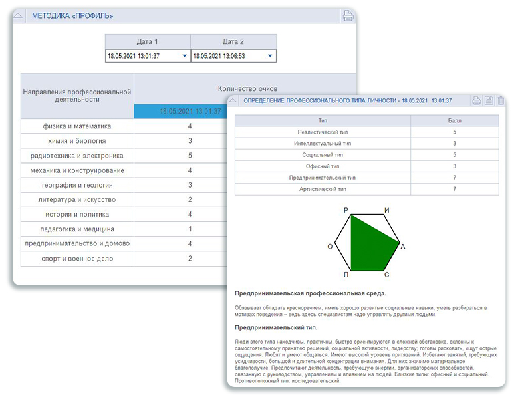Click the «Количество очков» header
Image resolution: width=532 pixels, height=399 pixels.
(x=247, y=88)
